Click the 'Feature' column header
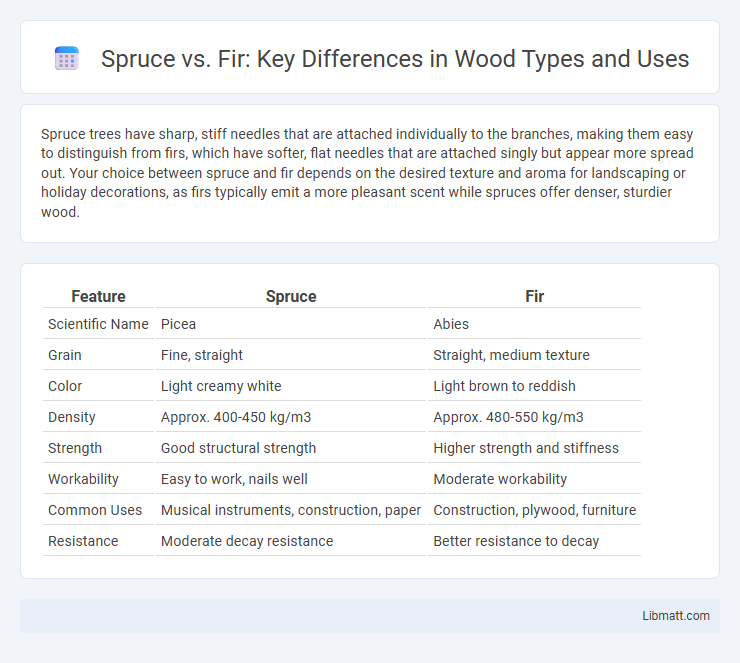Image resolution: width=740 pixels, height=663 pixels. pos(98,296)
